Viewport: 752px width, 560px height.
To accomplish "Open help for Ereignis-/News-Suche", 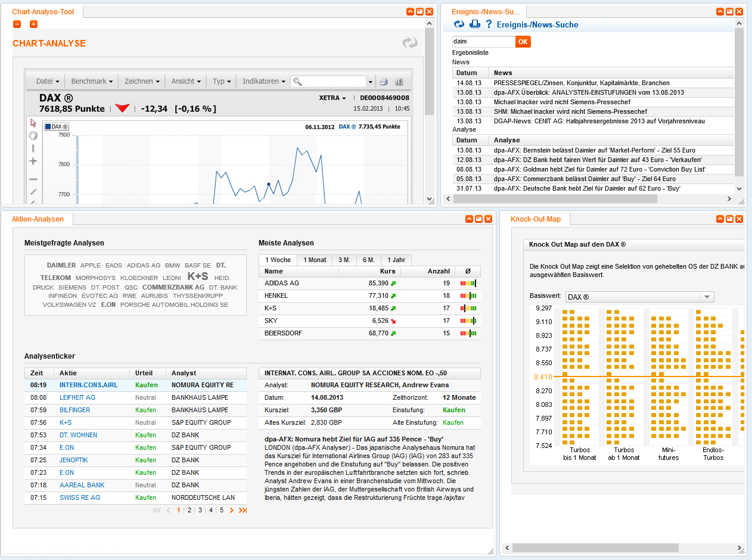I will coord(489,24).
